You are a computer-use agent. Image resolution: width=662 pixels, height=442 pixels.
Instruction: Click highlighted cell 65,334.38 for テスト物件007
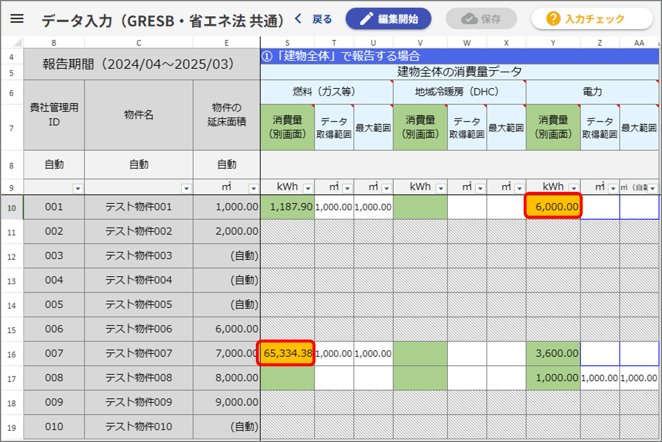[287, 353]
